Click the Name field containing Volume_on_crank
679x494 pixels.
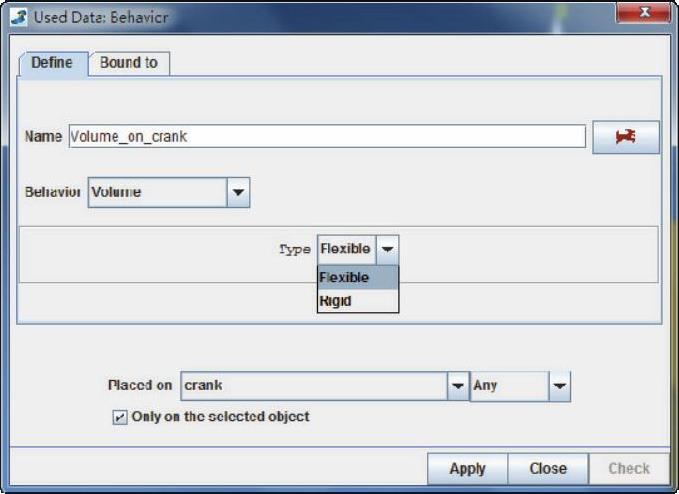pyautogui.click(x=326, y=137)
